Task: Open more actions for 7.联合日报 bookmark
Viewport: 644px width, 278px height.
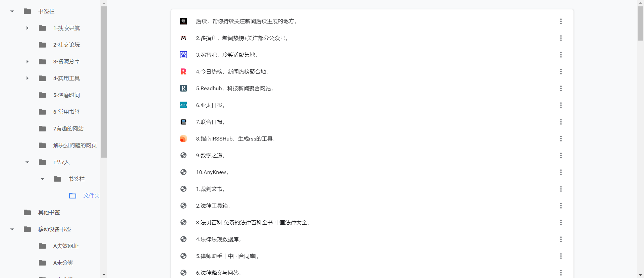Action: 561,122
